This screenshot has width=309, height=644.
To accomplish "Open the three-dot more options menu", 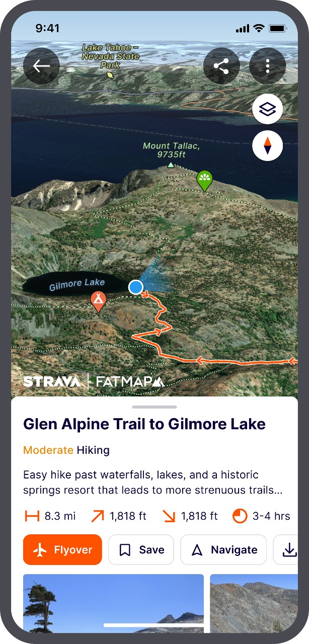I will pyautogui.click(x=268, y=66).
